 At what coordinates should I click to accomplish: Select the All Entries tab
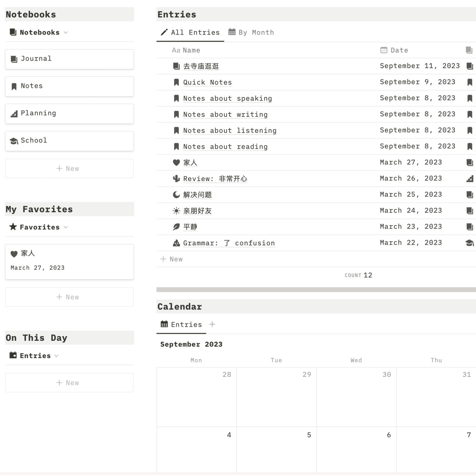(190, 32)
